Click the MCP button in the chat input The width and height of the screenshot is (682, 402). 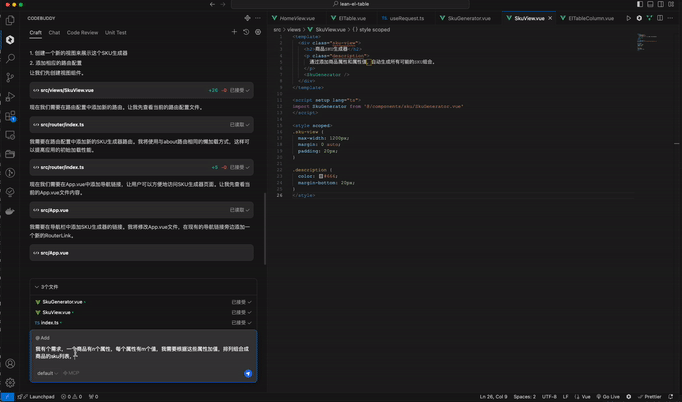(x=71, y=373)
